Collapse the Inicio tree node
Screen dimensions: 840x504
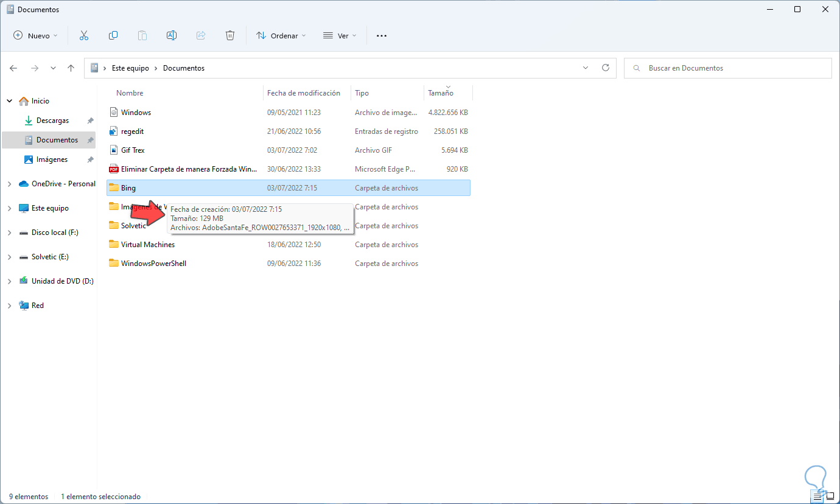click(10, 101)
